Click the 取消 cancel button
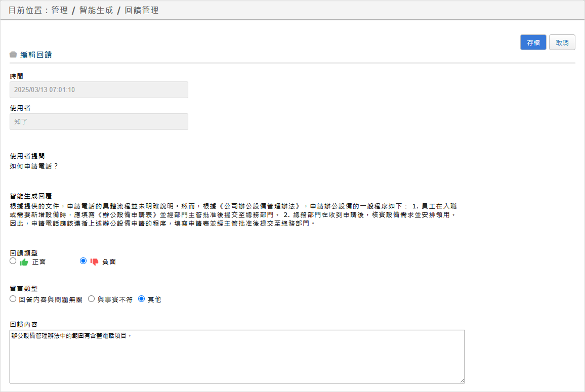 562,42
